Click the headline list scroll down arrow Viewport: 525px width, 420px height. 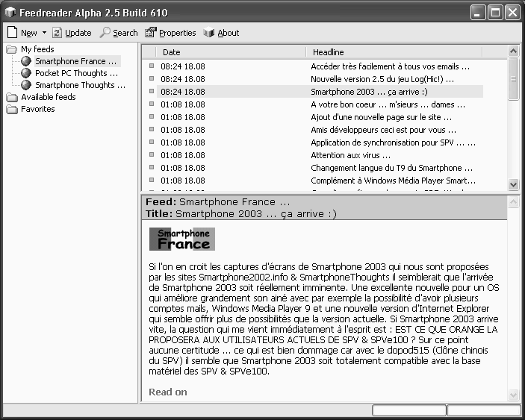pos(513,184)
